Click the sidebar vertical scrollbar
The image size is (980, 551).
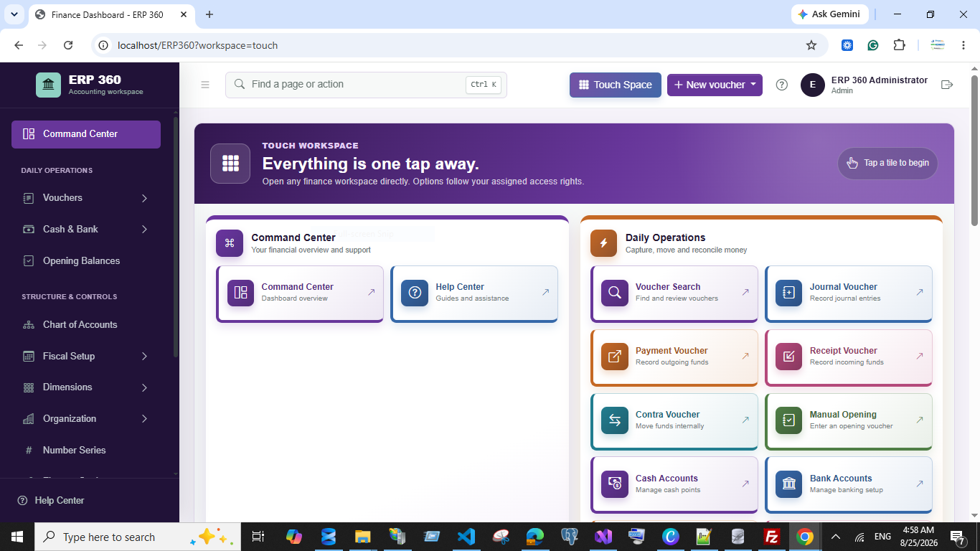(x=176, y=237)
